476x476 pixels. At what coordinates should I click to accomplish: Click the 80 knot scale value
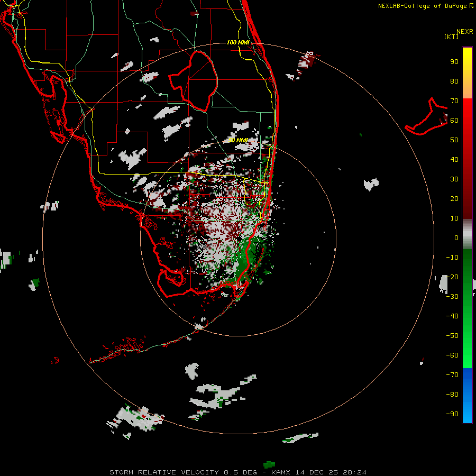(x=454, y=81)
